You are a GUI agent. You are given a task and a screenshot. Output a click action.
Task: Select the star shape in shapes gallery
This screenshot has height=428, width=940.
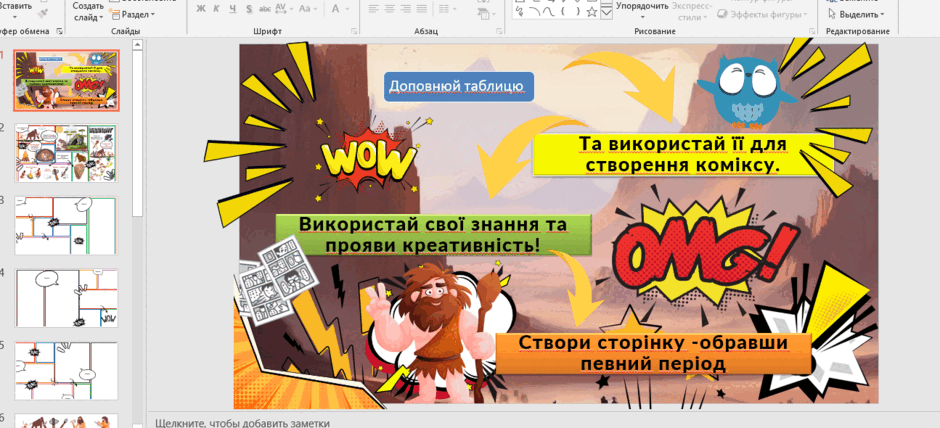[x=591, y=11]
